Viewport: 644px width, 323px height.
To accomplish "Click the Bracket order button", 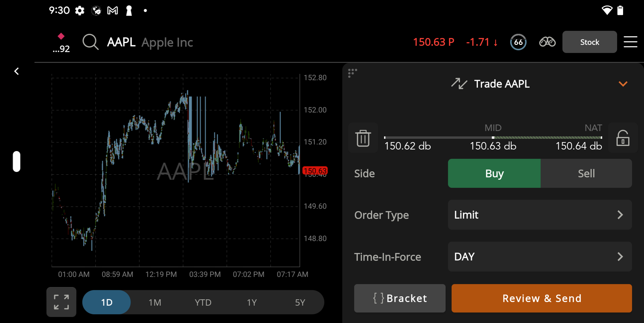I will pos(400,298).
